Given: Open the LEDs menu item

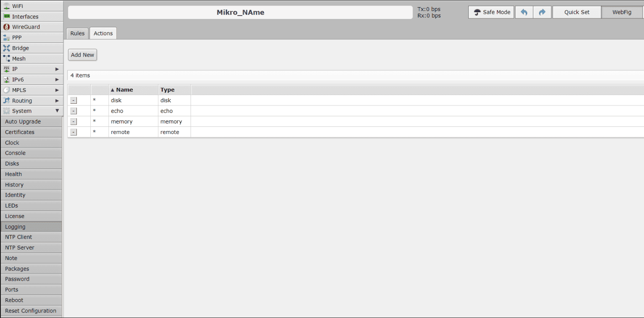Looking at the screenshot, I should point(31,205).
